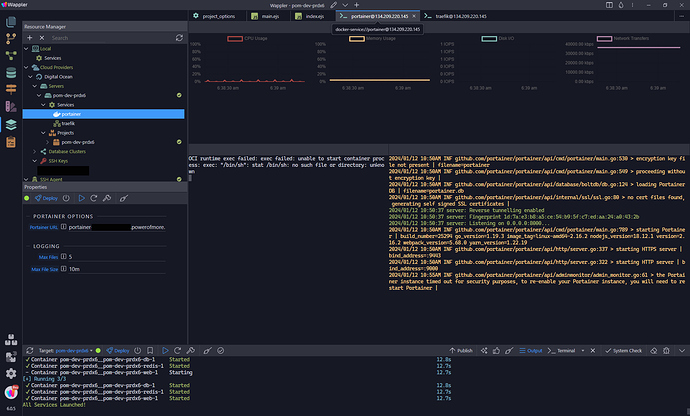Open the clipboard report sidebar icon
690x416 pixels.
pyautogui.click(x=11, y=142)
